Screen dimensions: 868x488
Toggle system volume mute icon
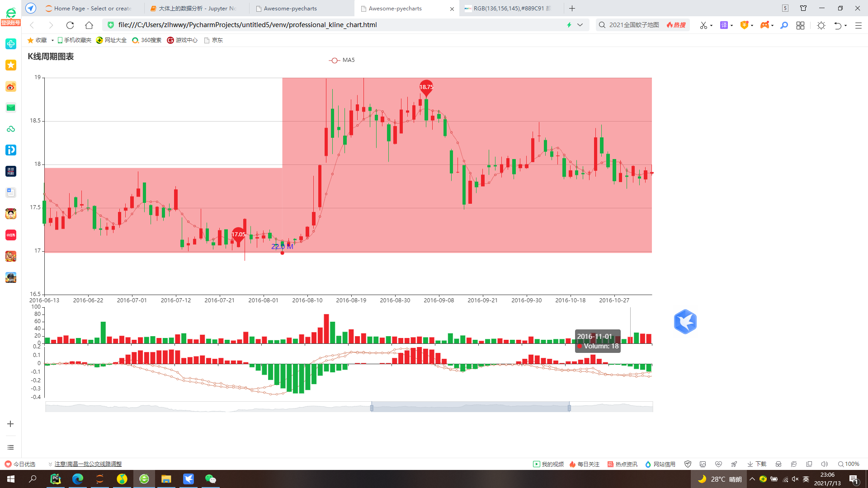click(795, 479)
